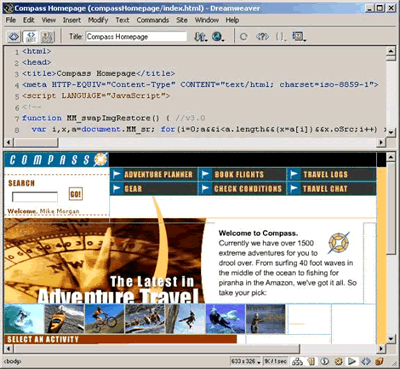Screen dimensions: 400x369
Task: Open the Reference code icon
Action: pyautogui.click(x=262, y=36)
